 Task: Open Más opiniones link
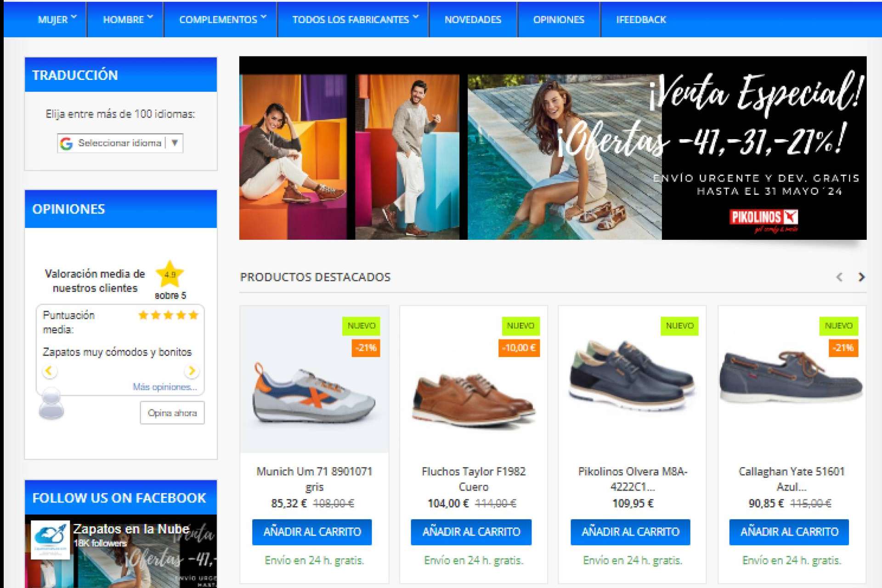[x=164, y=387]
